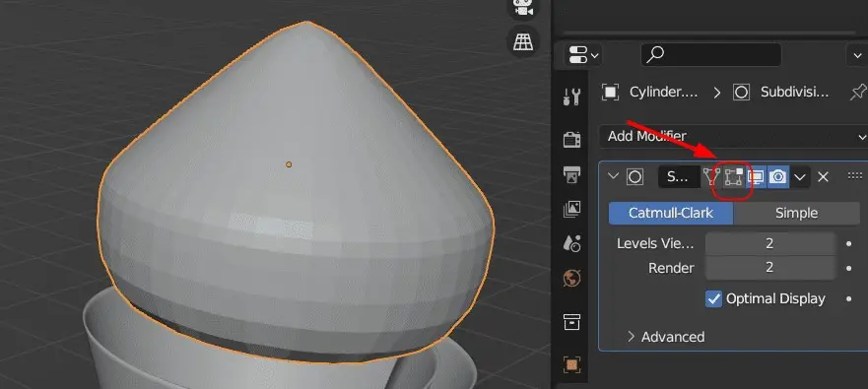Image resolution: width=868 pixels, height=389 pixels.
Task: Open the Add Modifier dropdown
Action: pyautogui.click(x=733, y=136)
